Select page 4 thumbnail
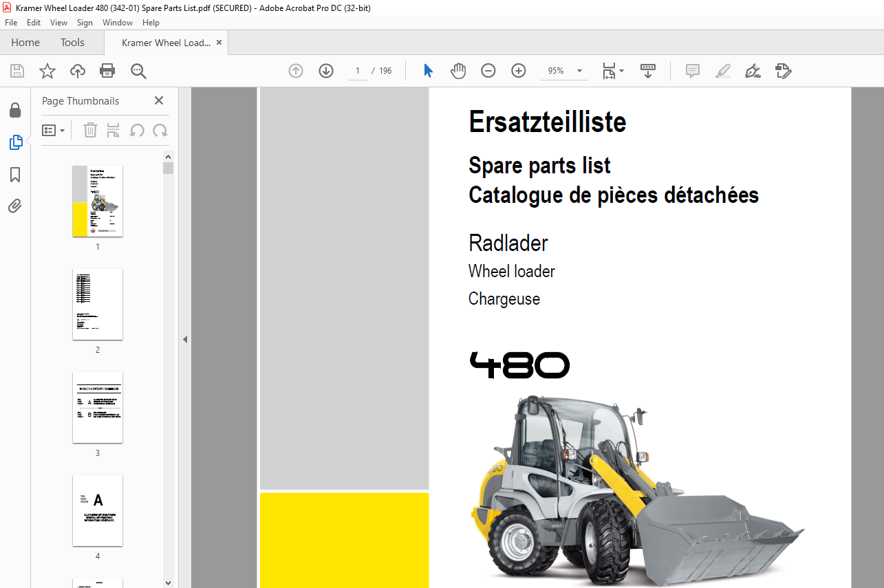 [98, 511]
